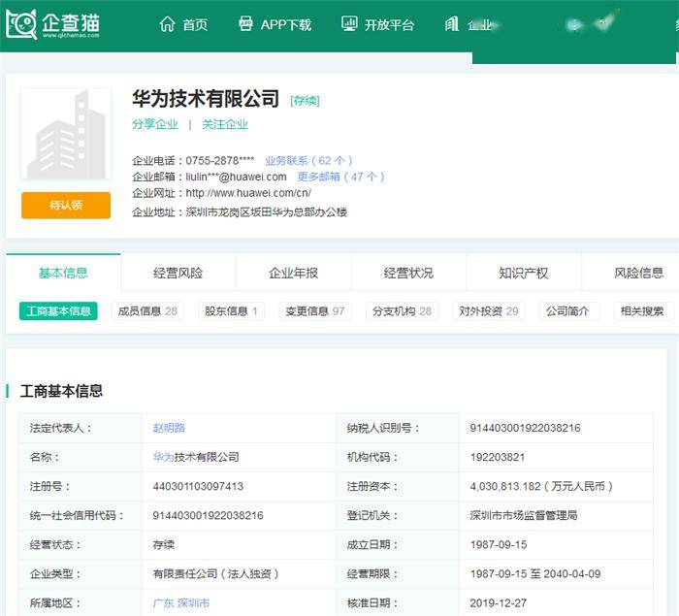Select the 成员信息 28 sub-tab

tap(147, 311)
